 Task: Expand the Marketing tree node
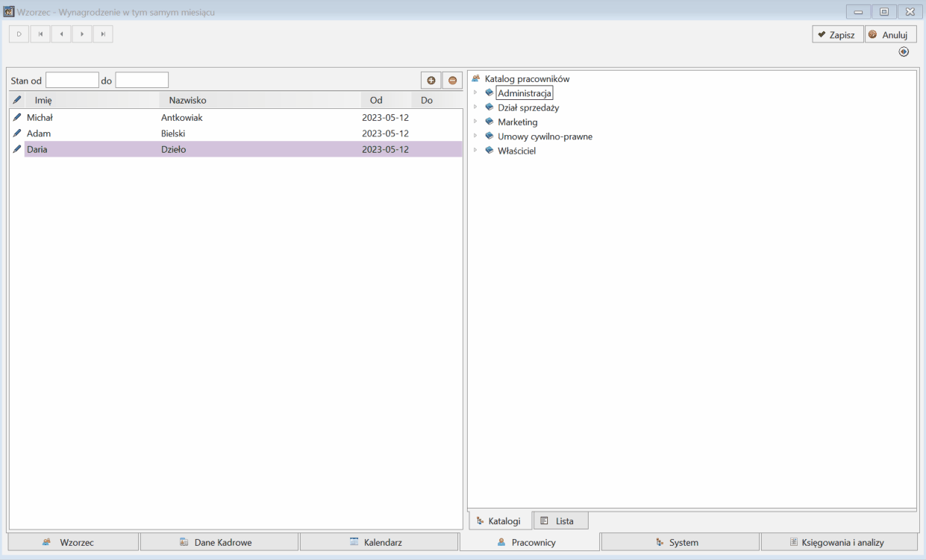(x=475, y=122)
